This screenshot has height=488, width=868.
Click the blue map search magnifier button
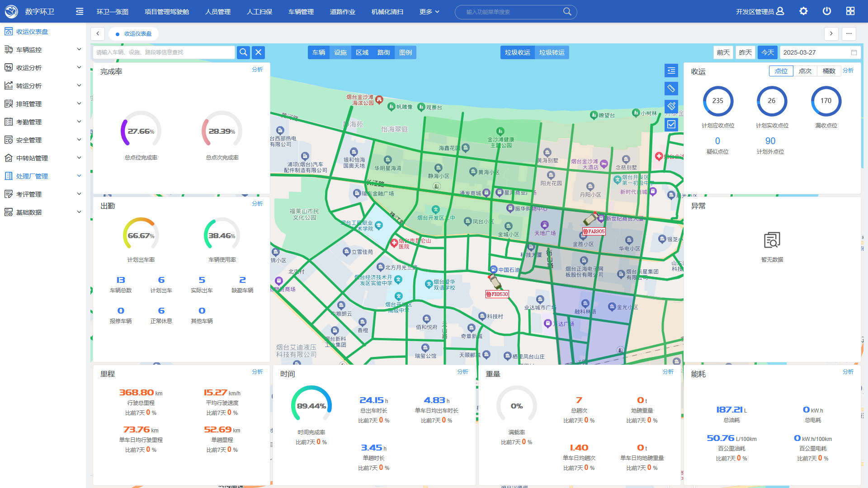(x=243, y=52)
